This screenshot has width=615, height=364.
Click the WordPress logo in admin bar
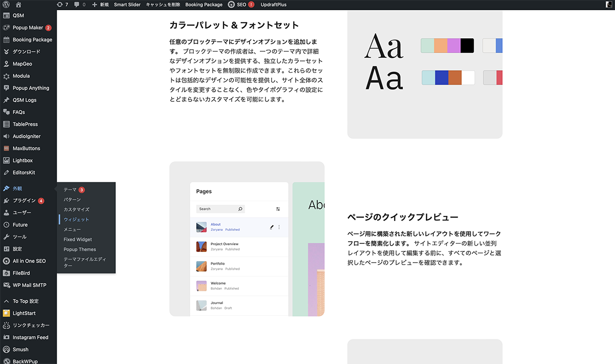[6, 5]
